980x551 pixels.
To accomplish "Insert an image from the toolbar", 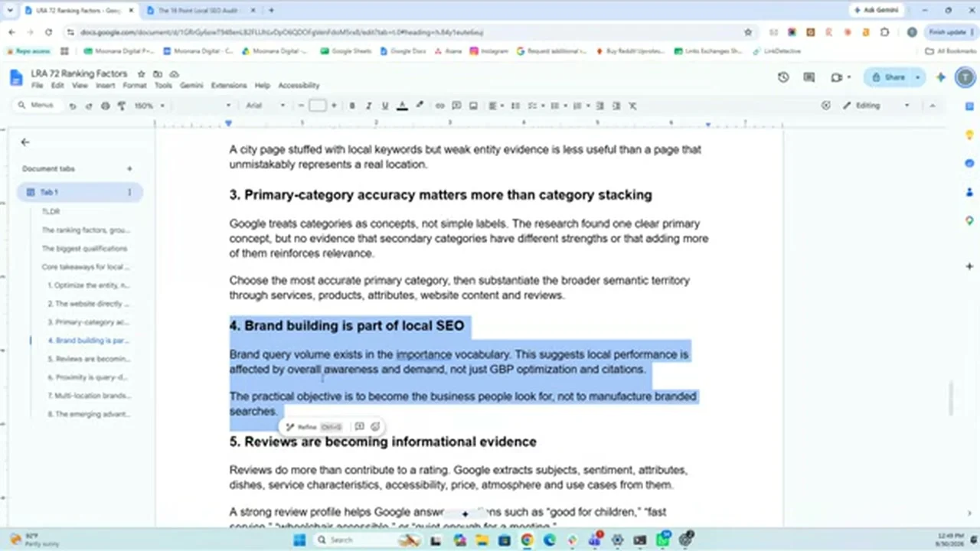I will [473, 106].
